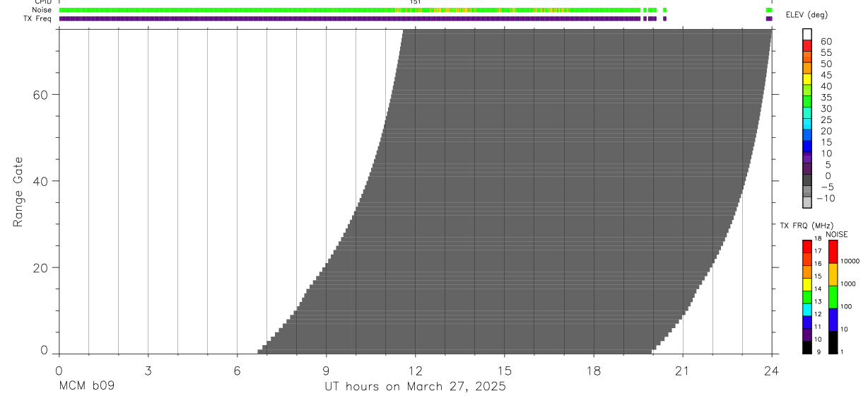Click the white top segment of ELEV bar
Viewport: 868px width, 401px height.
pos(807,34)
